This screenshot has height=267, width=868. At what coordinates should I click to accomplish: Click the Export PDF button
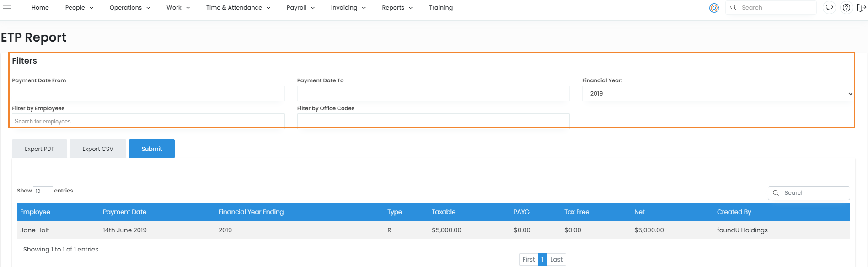[x=39, y=149]
